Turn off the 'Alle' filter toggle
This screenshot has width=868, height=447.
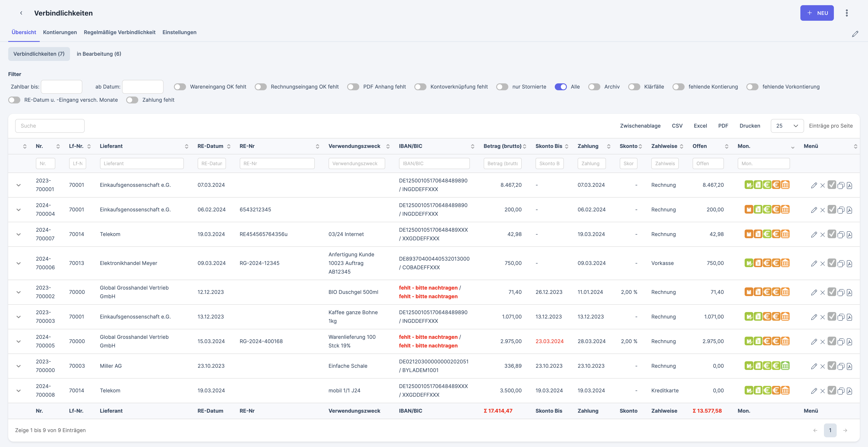click(x=561, y=87)
